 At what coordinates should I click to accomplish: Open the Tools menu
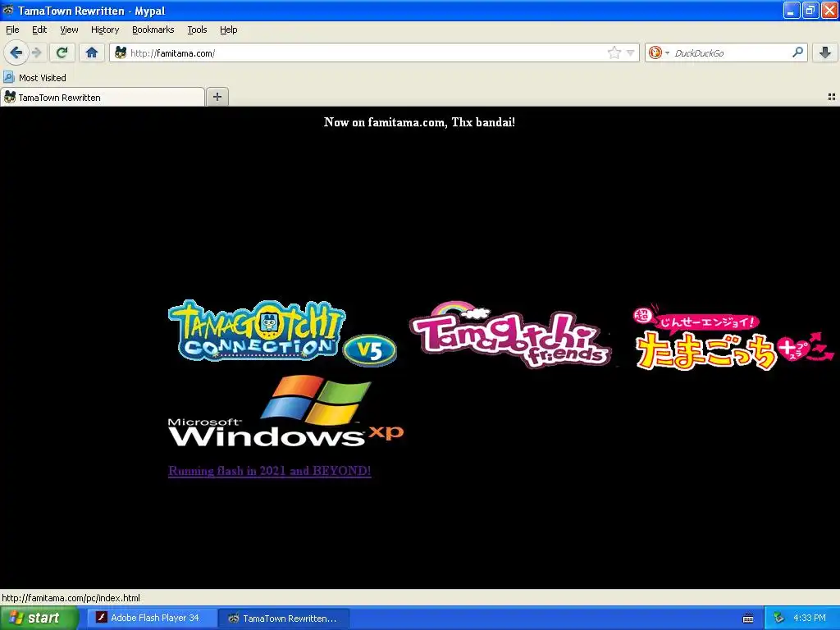tap(197, 30)
